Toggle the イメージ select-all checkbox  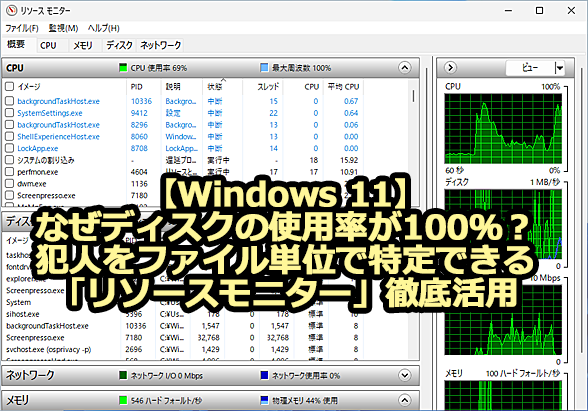tap(10, 87)
